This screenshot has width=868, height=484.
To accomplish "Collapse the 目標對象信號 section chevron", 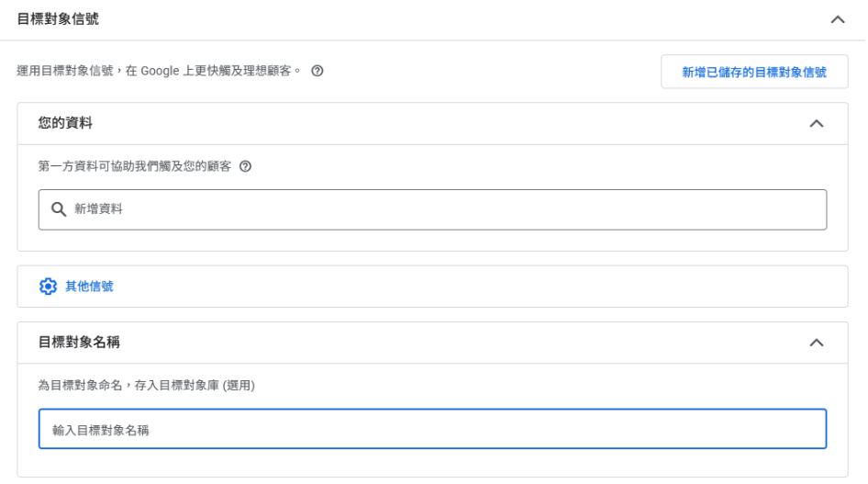I will tap(837, 19).
